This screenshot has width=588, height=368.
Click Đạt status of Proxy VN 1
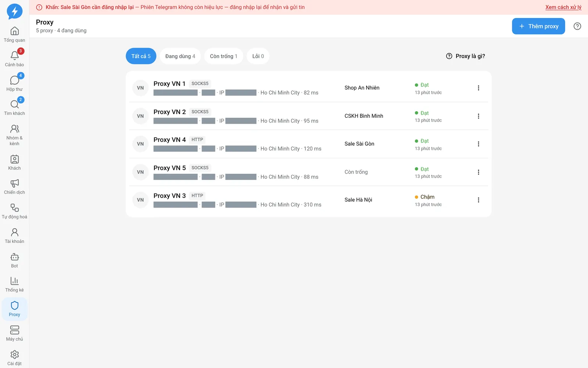[422, 85]
